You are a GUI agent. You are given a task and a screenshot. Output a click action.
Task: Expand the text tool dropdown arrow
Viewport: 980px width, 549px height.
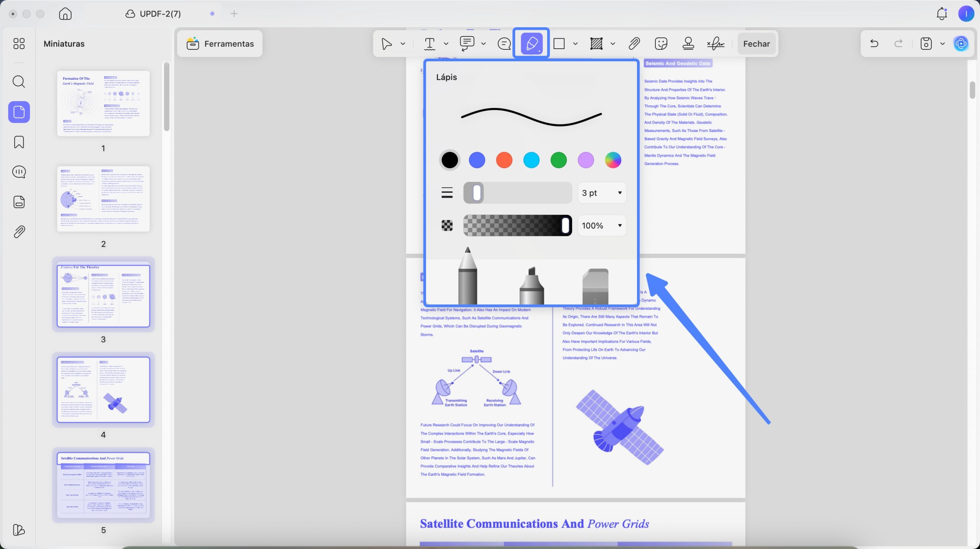(446, 44)
